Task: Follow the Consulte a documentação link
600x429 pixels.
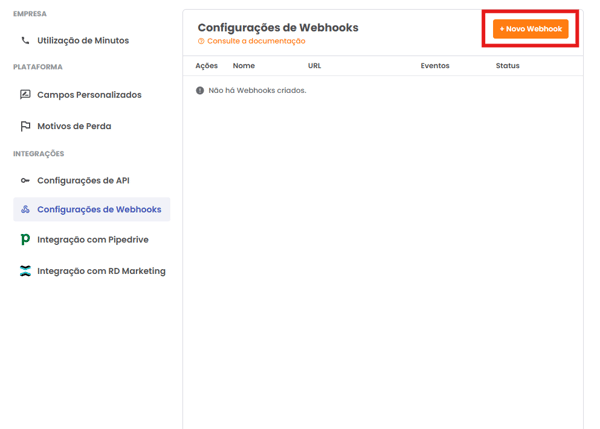Action: pos(256,41)
